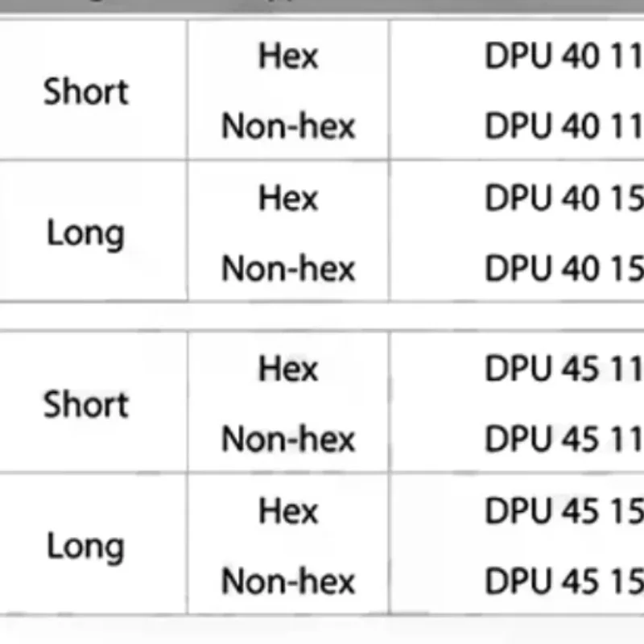
Task: Click the Non-hex label beside DPU 45 15
Action: pos(288,580)
